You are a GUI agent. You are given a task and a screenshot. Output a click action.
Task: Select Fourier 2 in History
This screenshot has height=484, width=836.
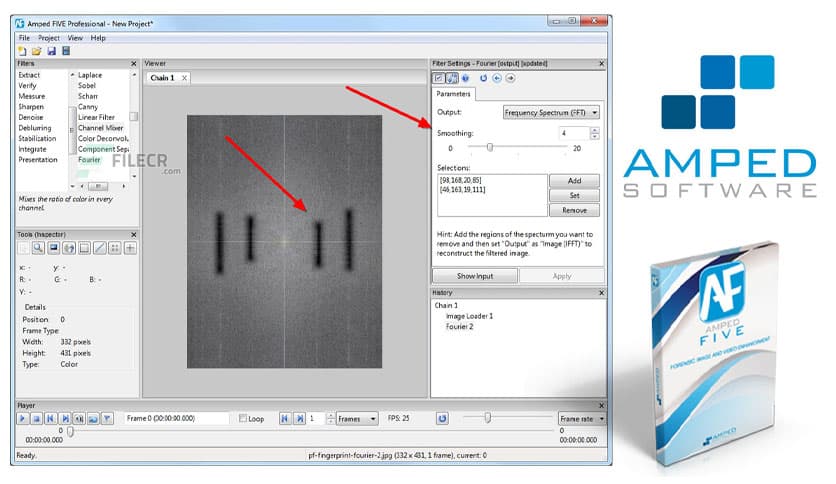pos(459,327)
